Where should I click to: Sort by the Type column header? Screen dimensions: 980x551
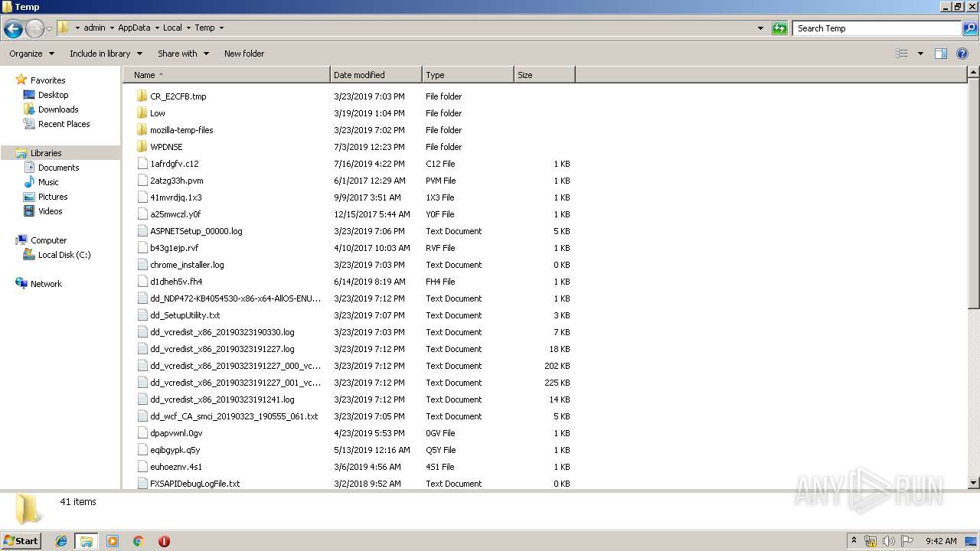[468, 75]
